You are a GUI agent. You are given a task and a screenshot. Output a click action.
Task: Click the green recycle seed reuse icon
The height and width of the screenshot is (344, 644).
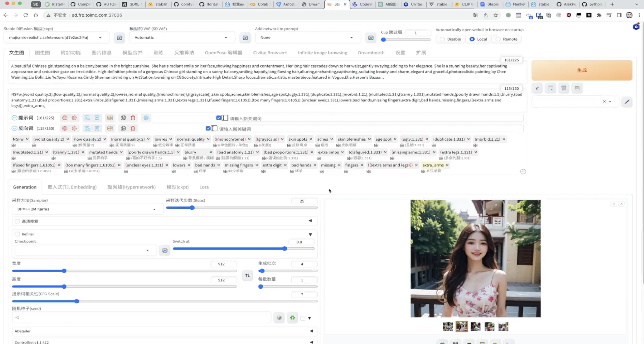[x=292, y=318]
